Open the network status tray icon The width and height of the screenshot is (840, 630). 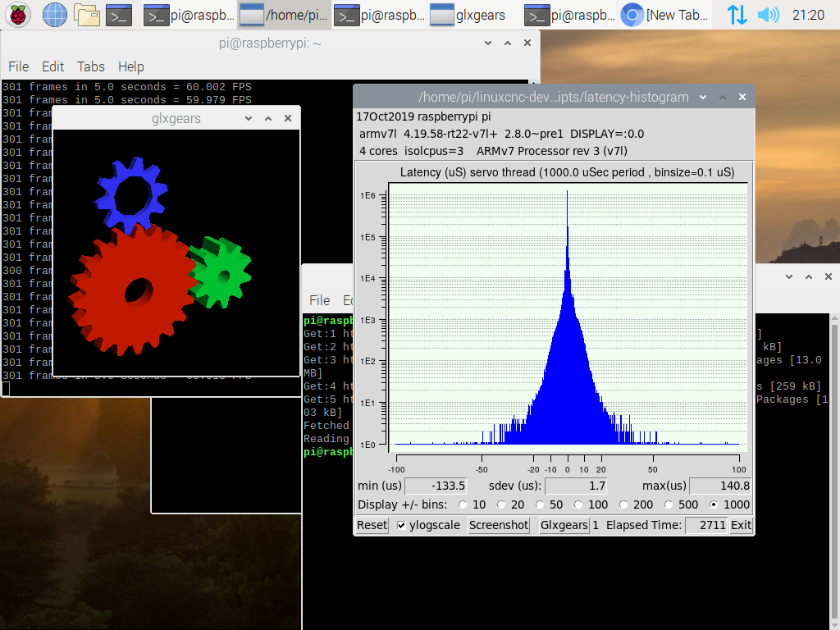point(737,15)
